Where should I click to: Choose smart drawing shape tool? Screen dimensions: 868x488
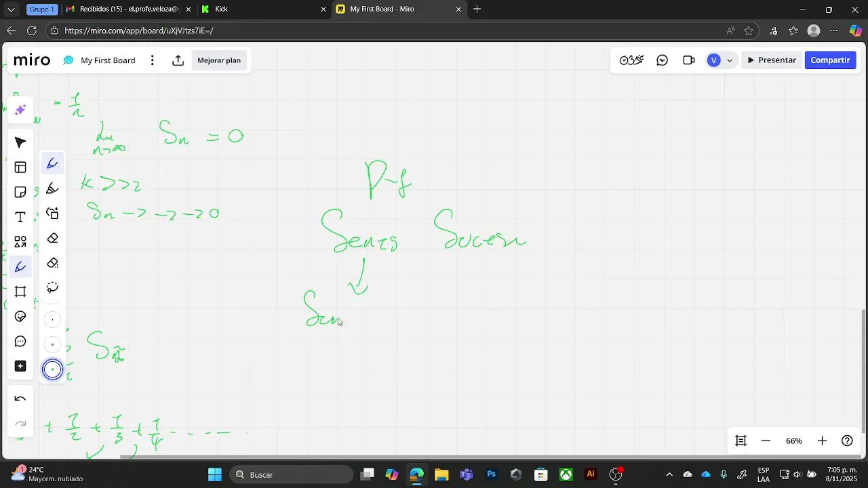(52, 213)
